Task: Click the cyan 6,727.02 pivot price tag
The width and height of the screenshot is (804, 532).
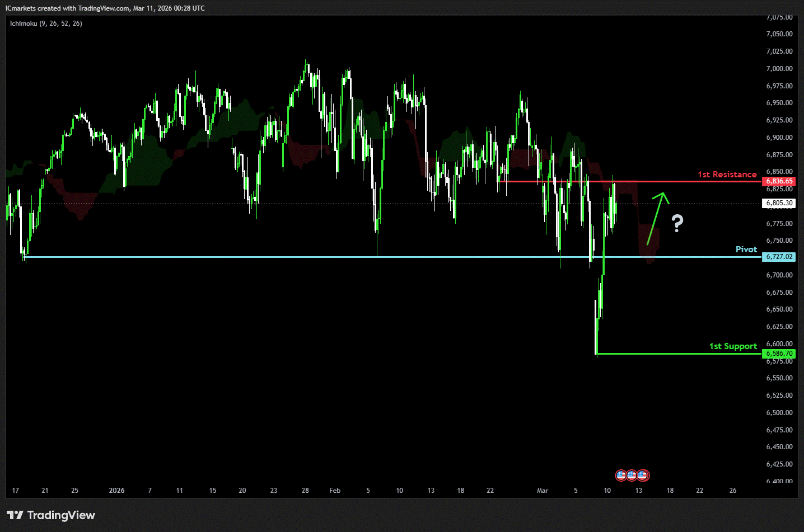Action: point(779,257)
